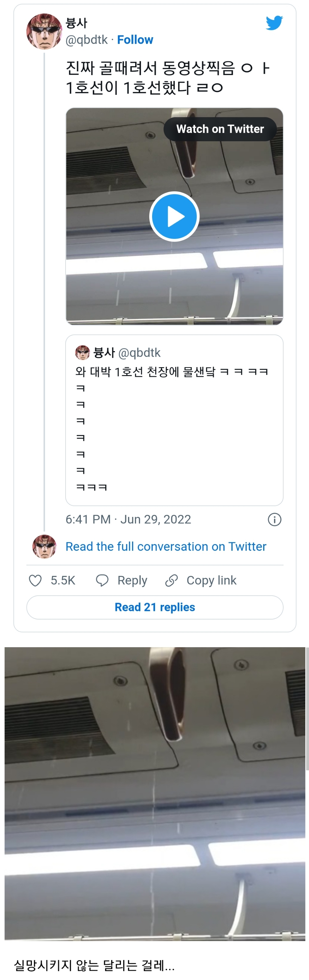309x980 pixels.
Task: Click the Twitter bird logo
Action: click(x=274, y=23)
